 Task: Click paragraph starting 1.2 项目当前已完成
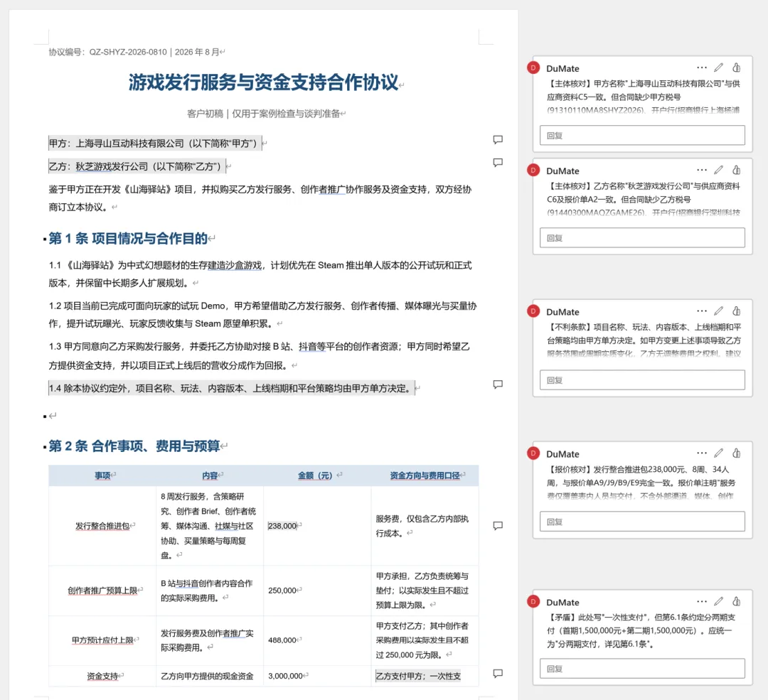pos(262,315)
